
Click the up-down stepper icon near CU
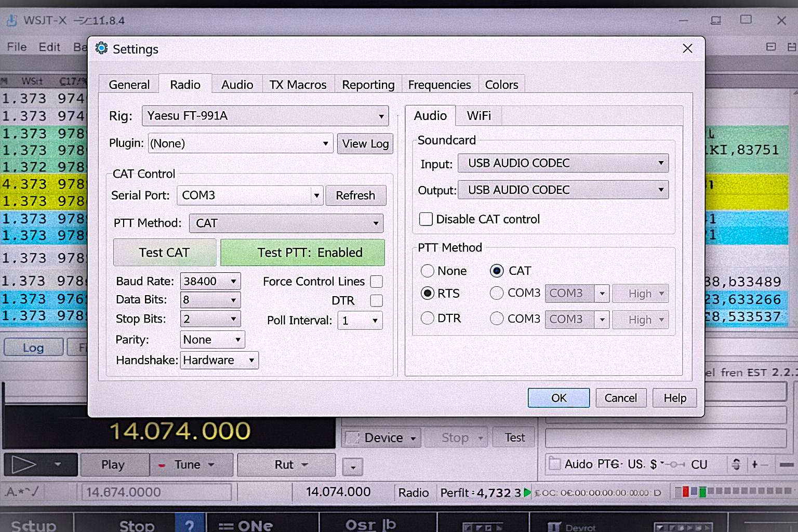tap(736, 464)
